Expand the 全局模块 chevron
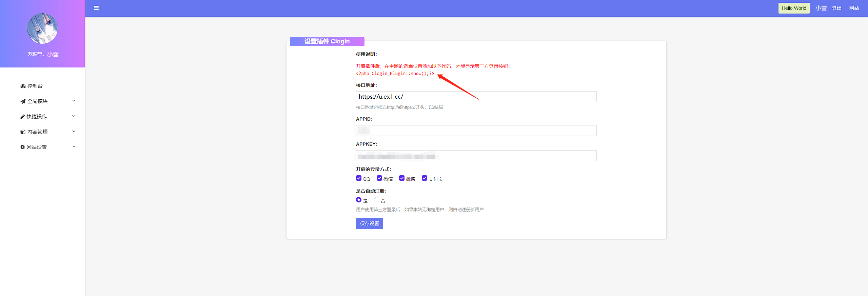The width and height of the screenshot is (868, 296). [x=74, y=101]
